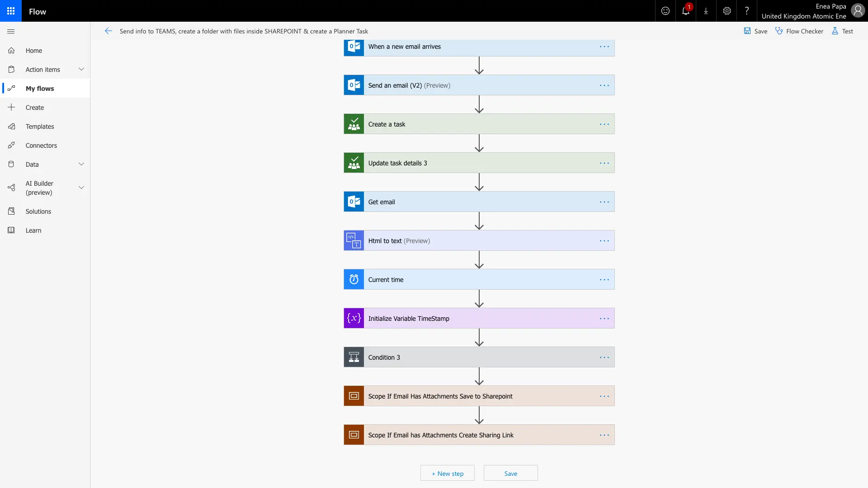
Task: Run the Flow Checker
Action: click(799, 31)
